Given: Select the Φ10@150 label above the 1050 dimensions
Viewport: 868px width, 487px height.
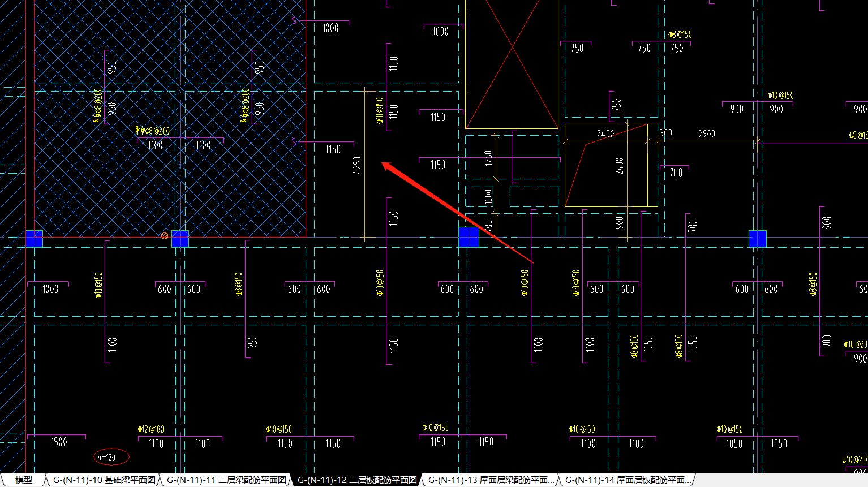Looking at the screenshot, I should [x=729, y=429].
